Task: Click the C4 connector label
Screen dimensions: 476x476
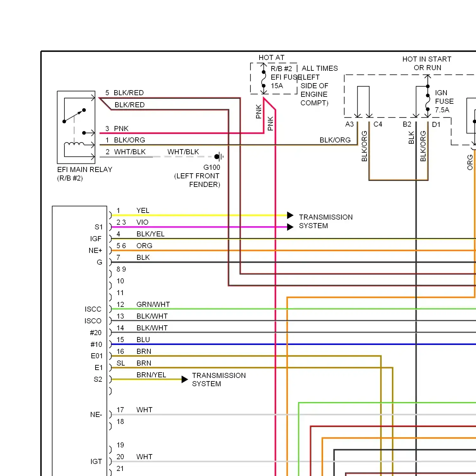Action: 378,124
